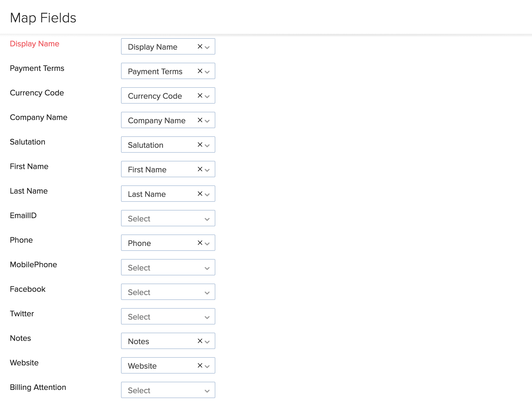The height and width of the screenshot is (403, 532).
Task: Clear the Notes field mapping
Action: pos(200,341)
